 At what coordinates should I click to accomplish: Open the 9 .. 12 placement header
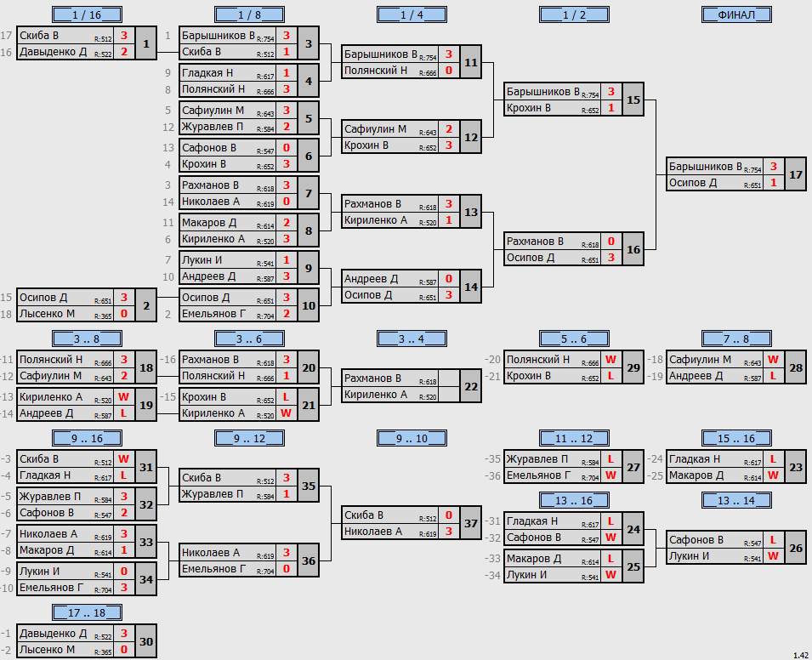[250, 438]
